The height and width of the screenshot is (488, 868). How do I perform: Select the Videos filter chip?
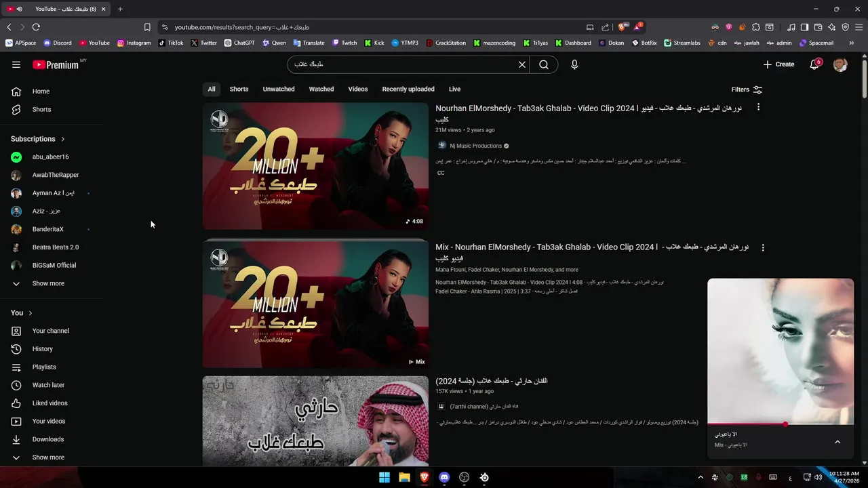[358, 89]
